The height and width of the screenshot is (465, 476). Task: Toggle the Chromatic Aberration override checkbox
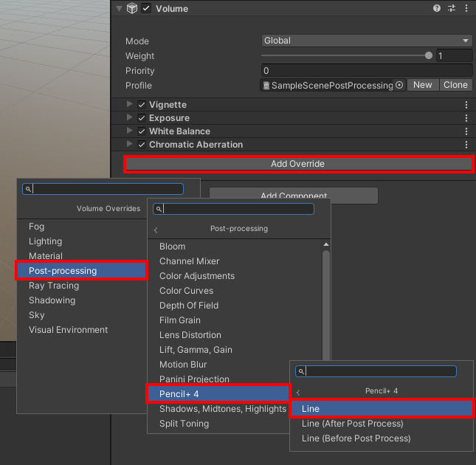(x=142, y=145)
